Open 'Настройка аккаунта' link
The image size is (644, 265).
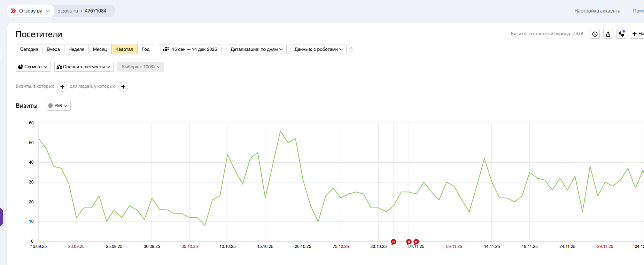(x=597, y=11)
